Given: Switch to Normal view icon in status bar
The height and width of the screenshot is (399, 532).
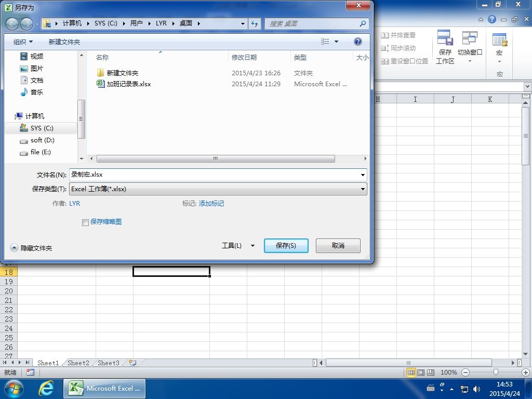Looking at the screenshot, I should pos(411,373).
